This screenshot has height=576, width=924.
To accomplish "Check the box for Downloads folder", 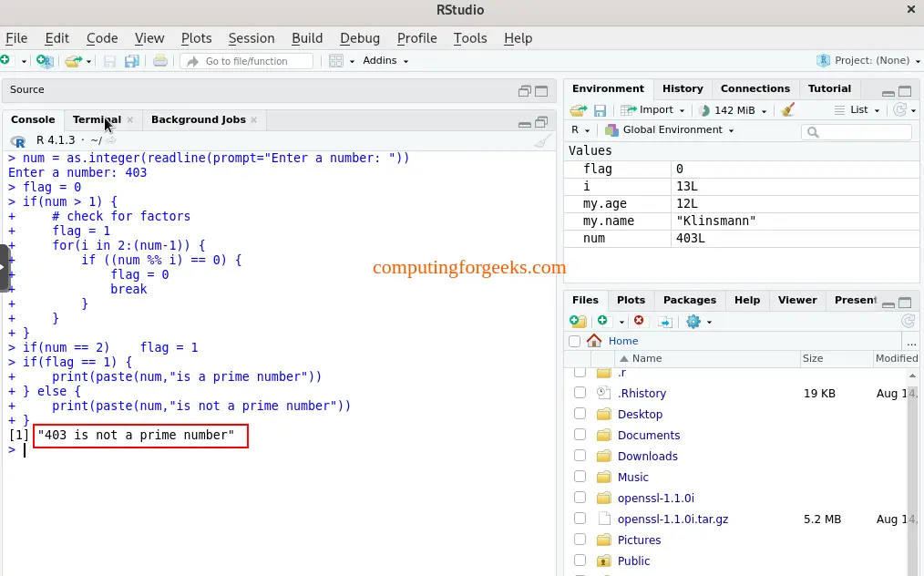I will click(x=580, y=456).
